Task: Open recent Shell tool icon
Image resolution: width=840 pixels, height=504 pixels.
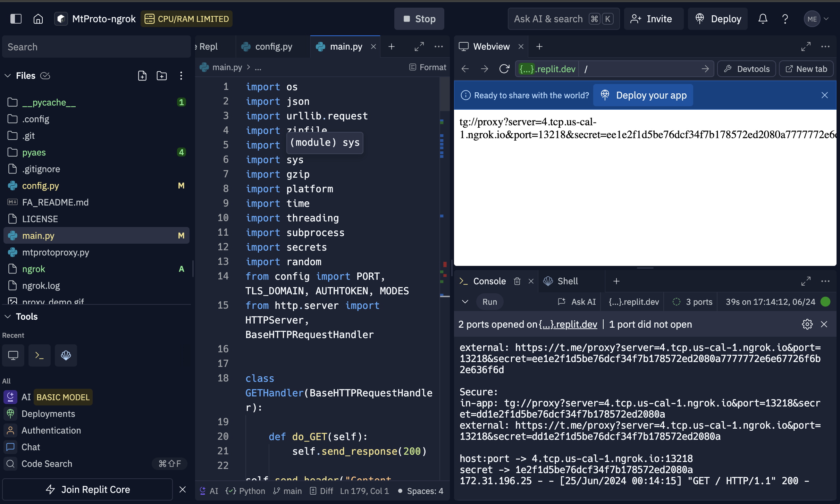Action: [66, 355]
